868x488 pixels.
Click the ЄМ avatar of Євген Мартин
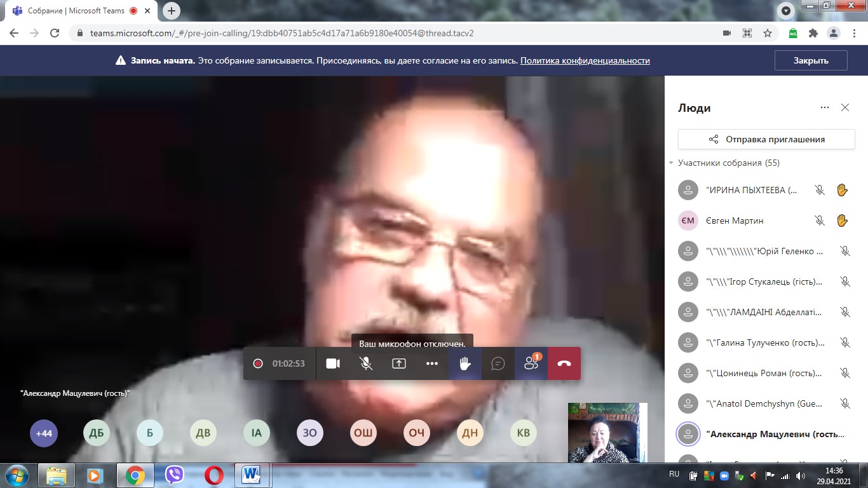(688, 220)
